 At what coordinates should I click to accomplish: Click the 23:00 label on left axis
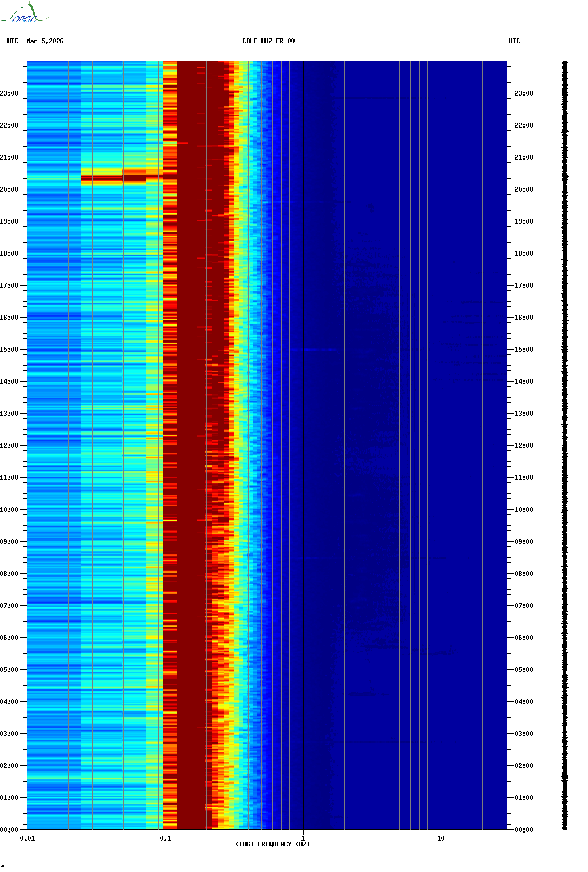pyautogui.click(x=9, y=93)
